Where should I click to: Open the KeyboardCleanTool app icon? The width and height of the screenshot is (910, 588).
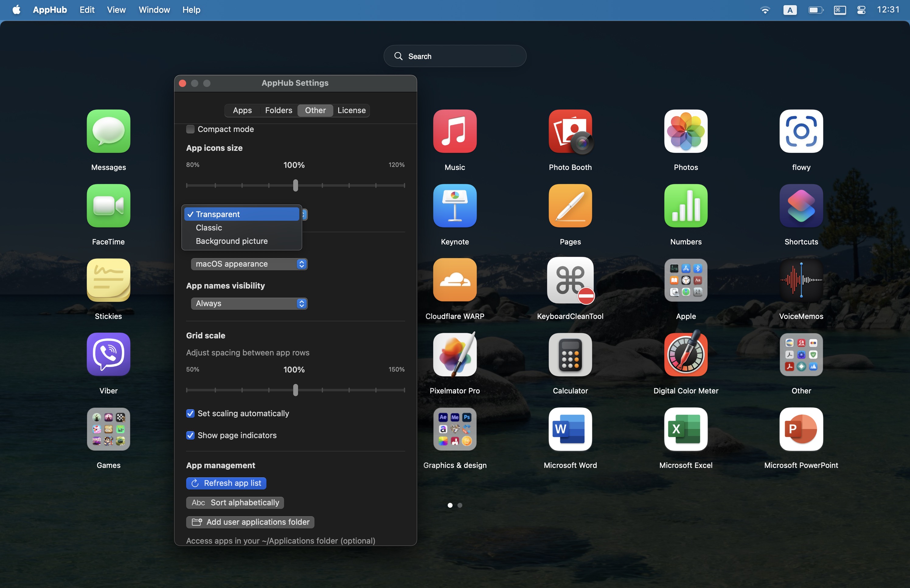pyautogui.click(x=570, y=280)
